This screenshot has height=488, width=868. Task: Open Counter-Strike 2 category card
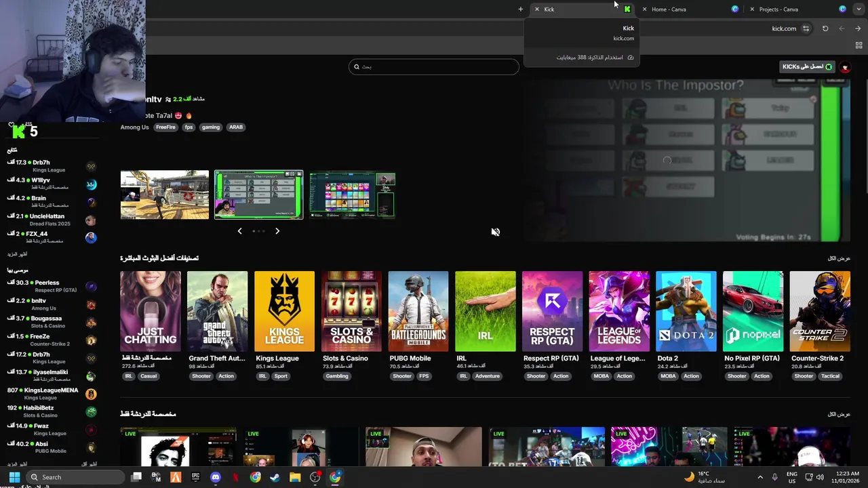[x=820, y=311]
